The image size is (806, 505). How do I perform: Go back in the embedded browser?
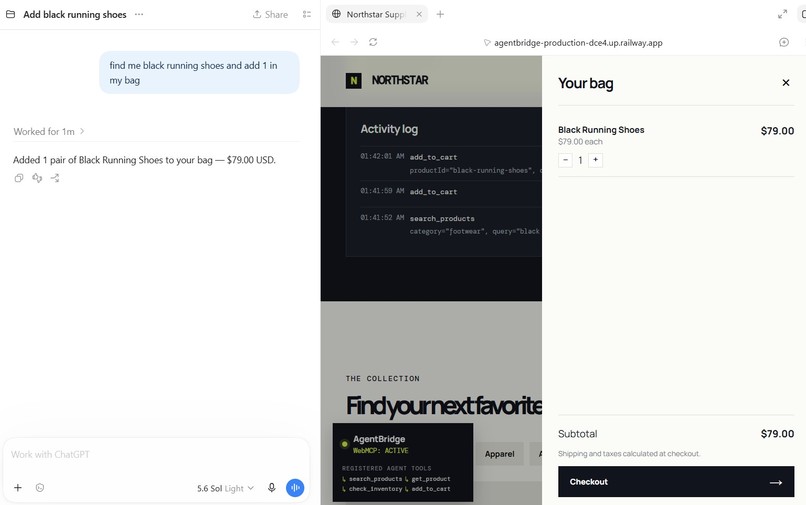[x=335, y=42]
